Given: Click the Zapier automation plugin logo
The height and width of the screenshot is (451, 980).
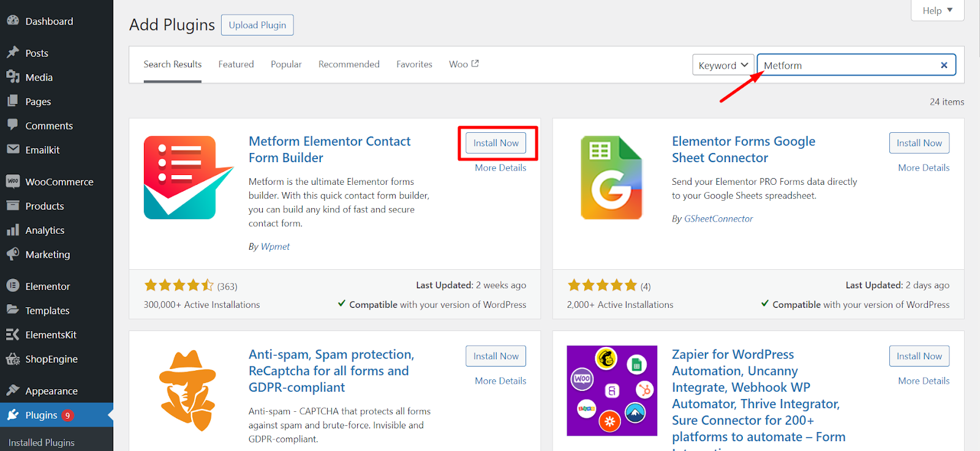Looking at the screenshot, I should point(612,390).
